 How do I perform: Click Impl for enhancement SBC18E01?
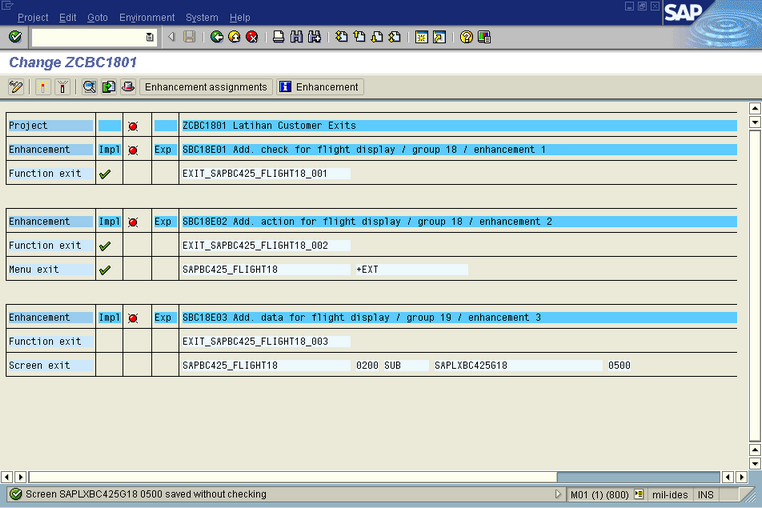point(109,150)
